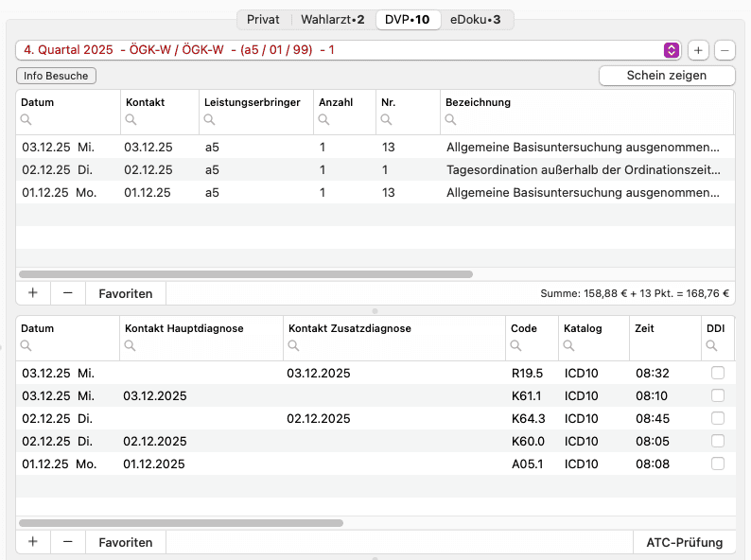Toggle DDI checkbox for code A05.1
Screen dimensions: 751x560
point(718,464)
